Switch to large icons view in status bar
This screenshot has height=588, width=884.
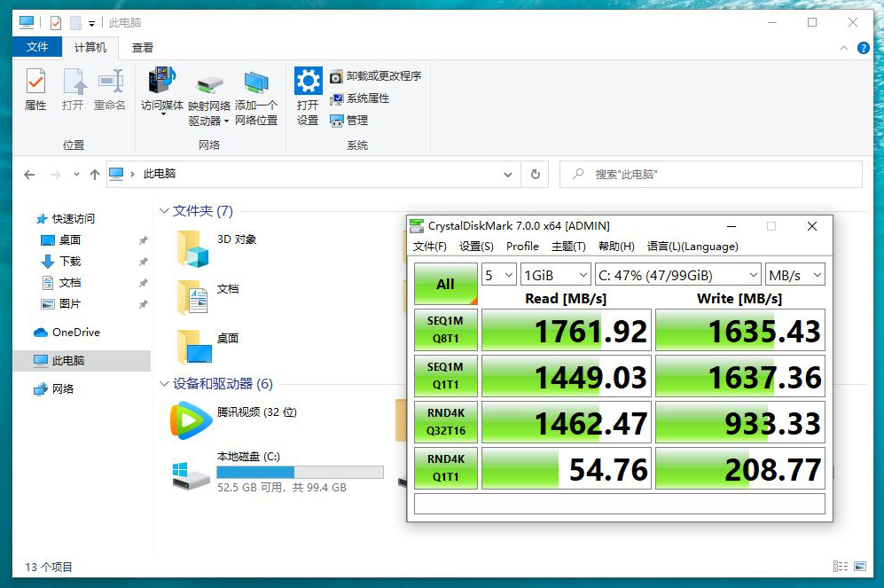click(x=860, y=566)
